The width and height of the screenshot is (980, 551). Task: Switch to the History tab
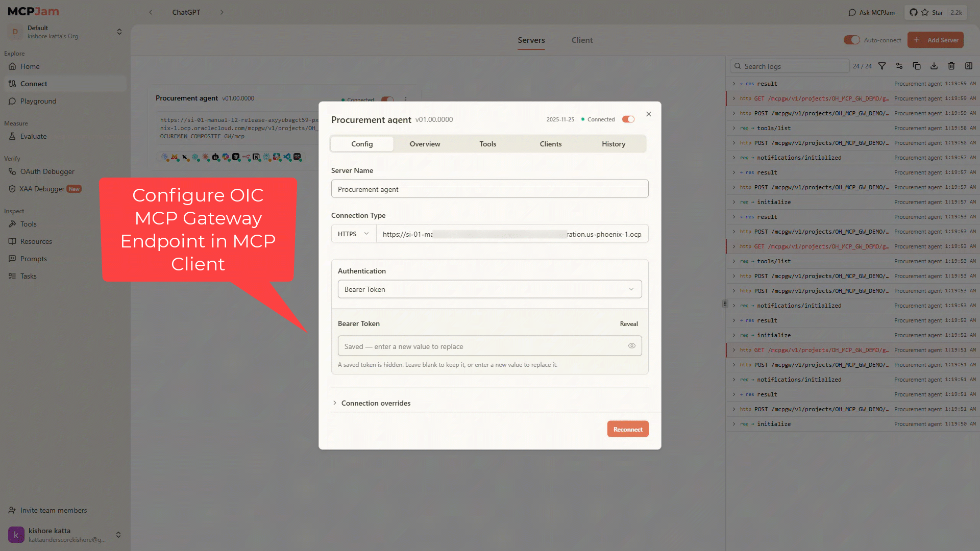[614, 144]
